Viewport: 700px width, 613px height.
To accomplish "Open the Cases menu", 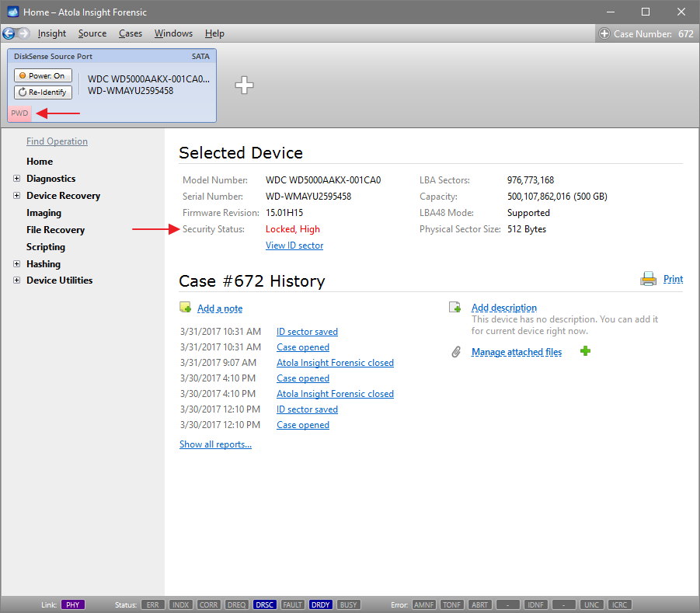I will (x=131, y=33).
